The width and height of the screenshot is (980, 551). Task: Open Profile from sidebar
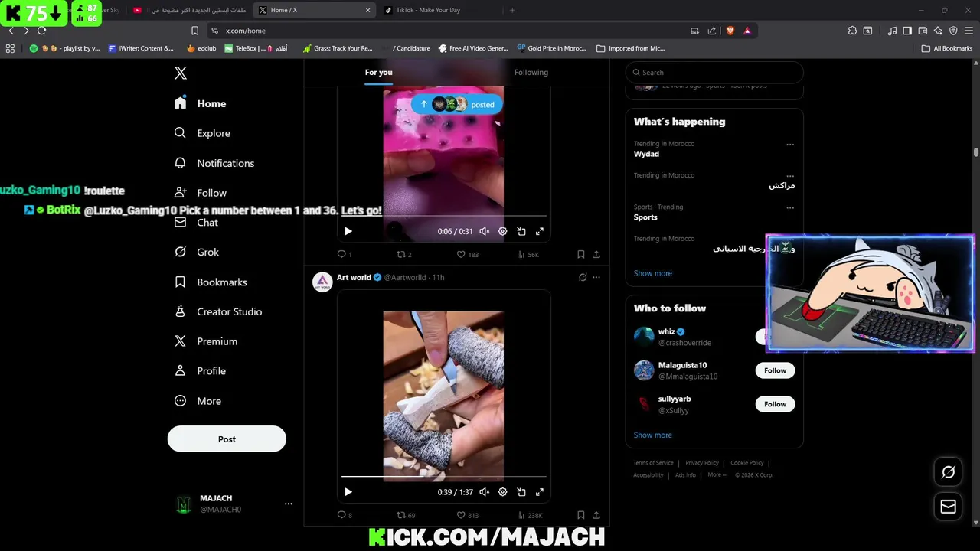click(200, 371)
